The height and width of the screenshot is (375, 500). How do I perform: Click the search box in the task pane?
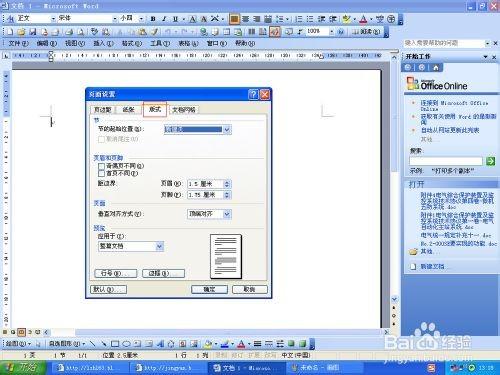(x=446, y=161)
